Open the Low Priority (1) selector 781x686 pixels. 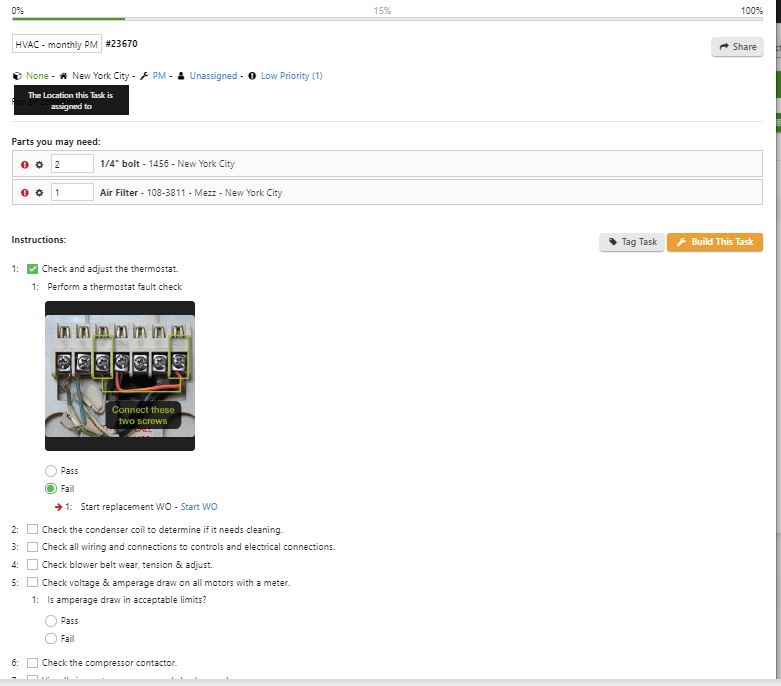(x=291, y=76)
